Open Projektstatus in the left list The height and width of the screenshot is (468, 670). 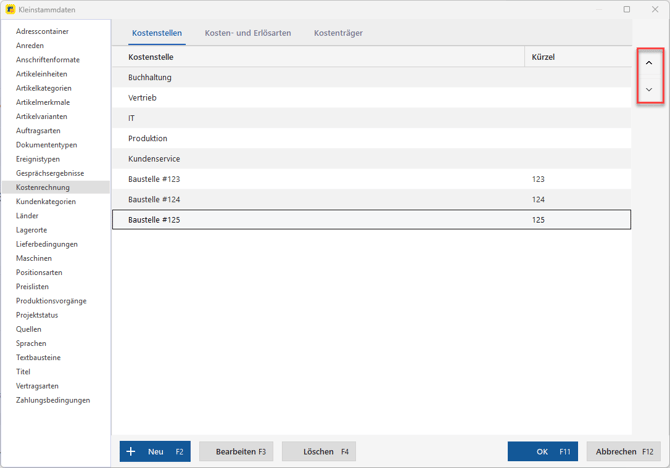coord(37,315)
